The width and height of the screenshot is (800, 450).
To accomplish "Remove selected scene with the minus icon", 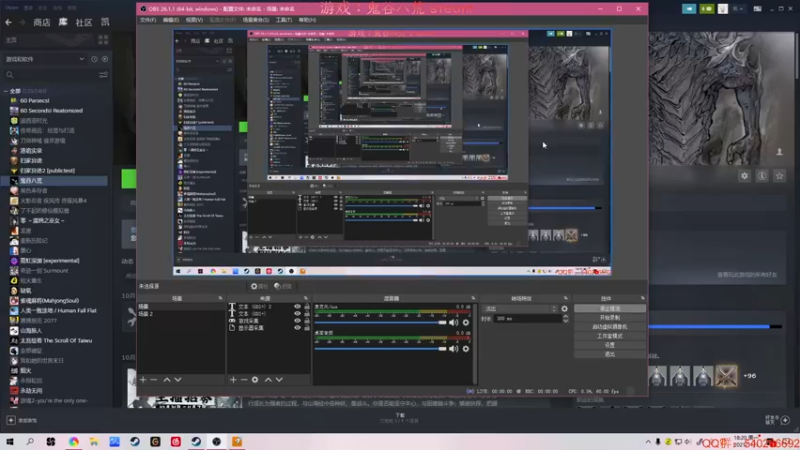I will [154, 380].
